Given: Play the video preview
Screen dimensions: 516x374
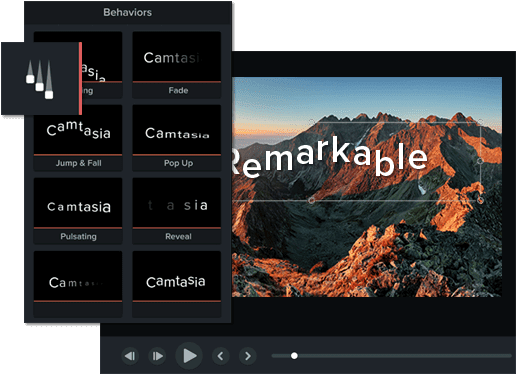Looking at the screenshot, I should click(x=189, y=356).
